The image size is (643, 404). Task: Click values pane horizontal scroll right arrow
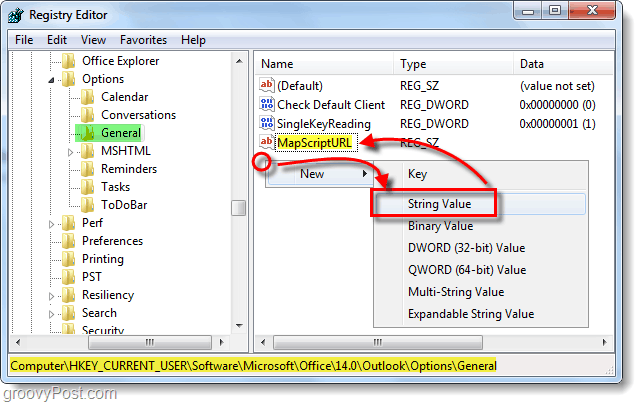(604, 342)
